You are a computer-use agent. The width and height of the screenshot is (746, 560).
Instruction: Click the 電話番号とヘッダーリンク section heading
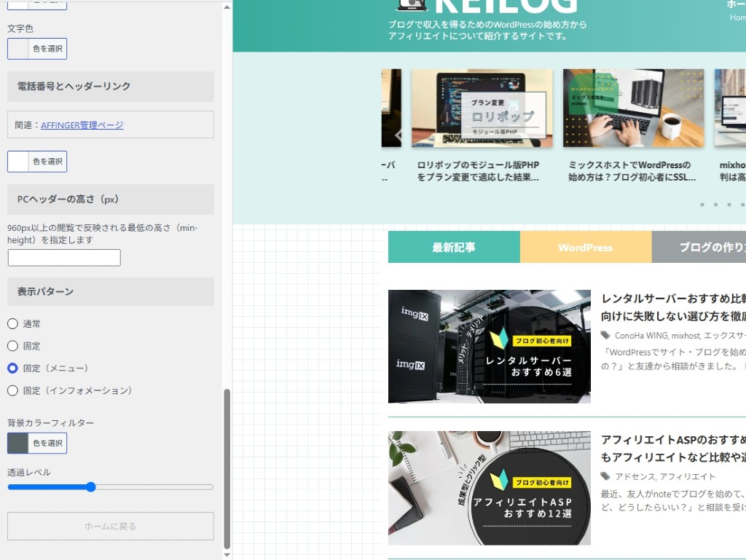[111, 87]
